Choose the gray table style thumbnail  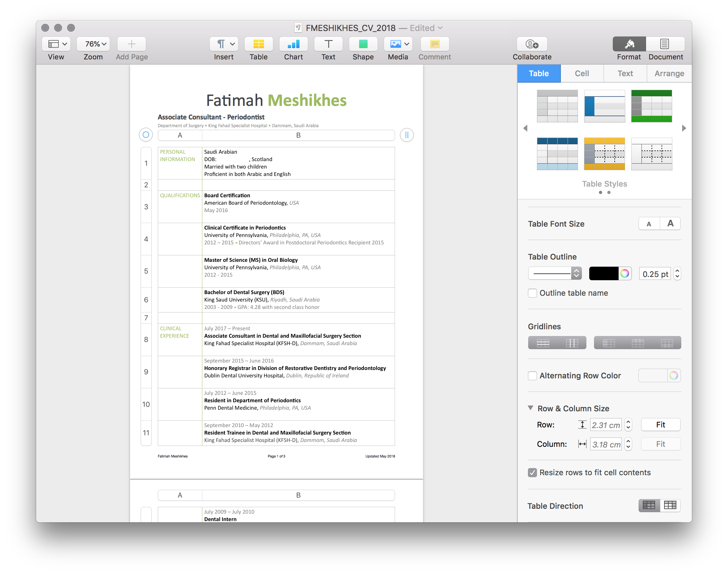click(x=557, y=106)
